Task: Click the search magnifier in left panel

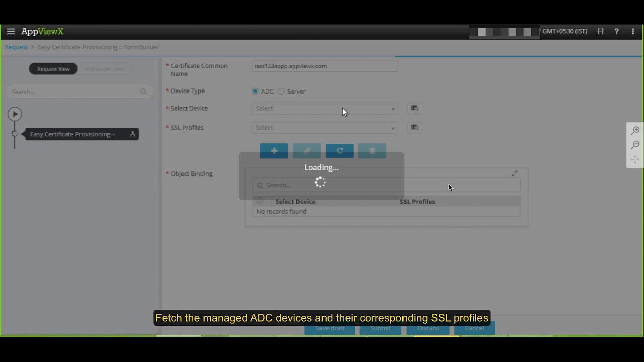Action: (x=143, y=92)
